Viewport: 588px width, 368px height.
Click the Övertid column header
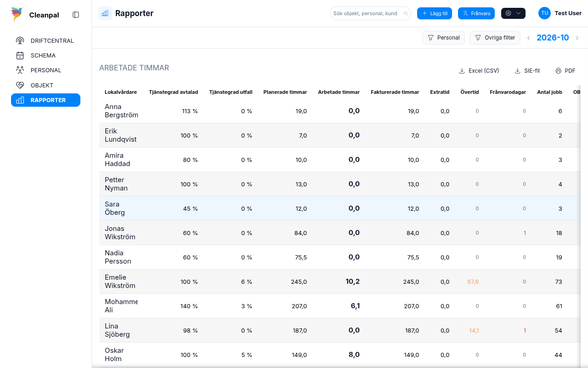pyautogui.click(x=469, y=92)
